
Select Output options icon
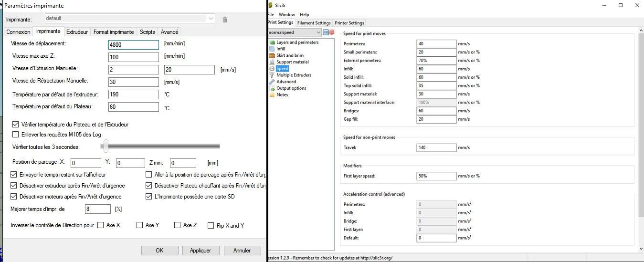pyautogui.click(x=272, y=88)
